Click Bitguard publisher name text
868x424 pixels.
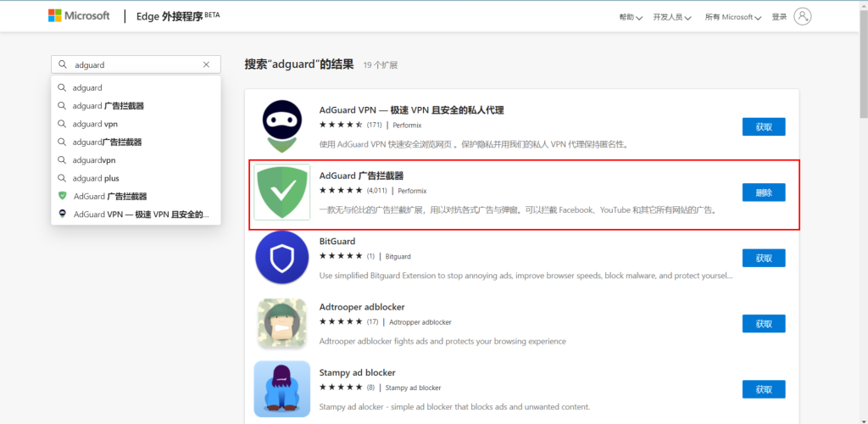(398, 257)
